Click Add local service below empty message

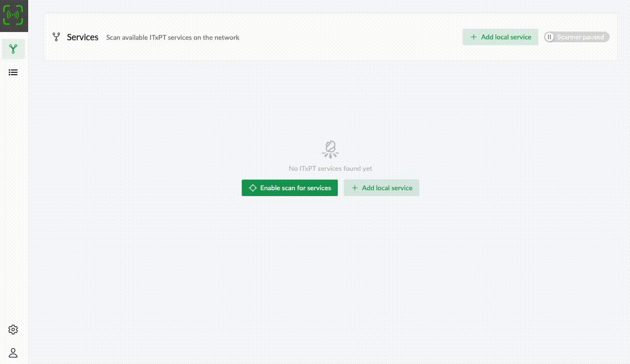click(381, 188)
